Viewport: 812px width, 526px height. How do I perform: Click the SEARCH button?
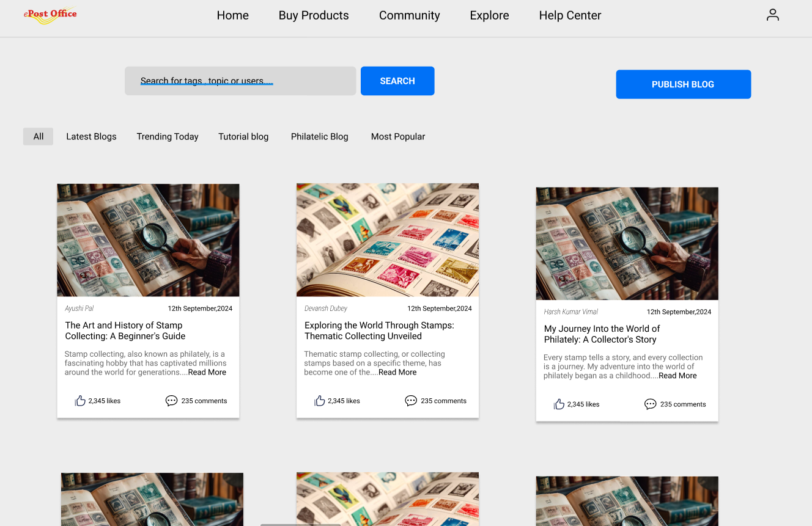397,81
